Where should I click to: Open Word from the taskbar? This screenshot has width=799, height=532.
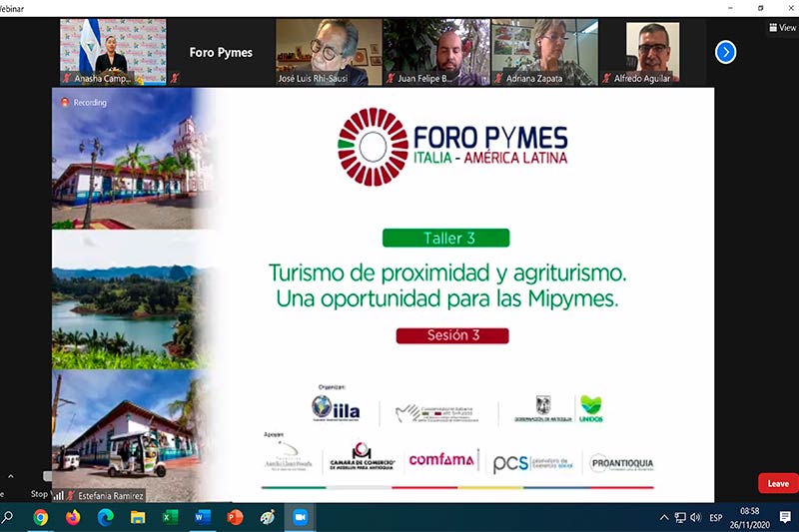pos(203,518)
